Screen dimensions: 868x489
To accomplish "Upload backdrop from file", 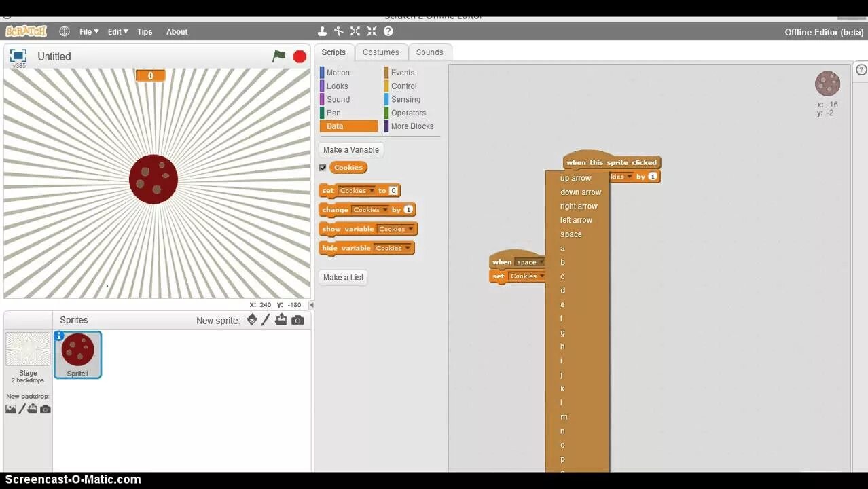I will 33,409.
